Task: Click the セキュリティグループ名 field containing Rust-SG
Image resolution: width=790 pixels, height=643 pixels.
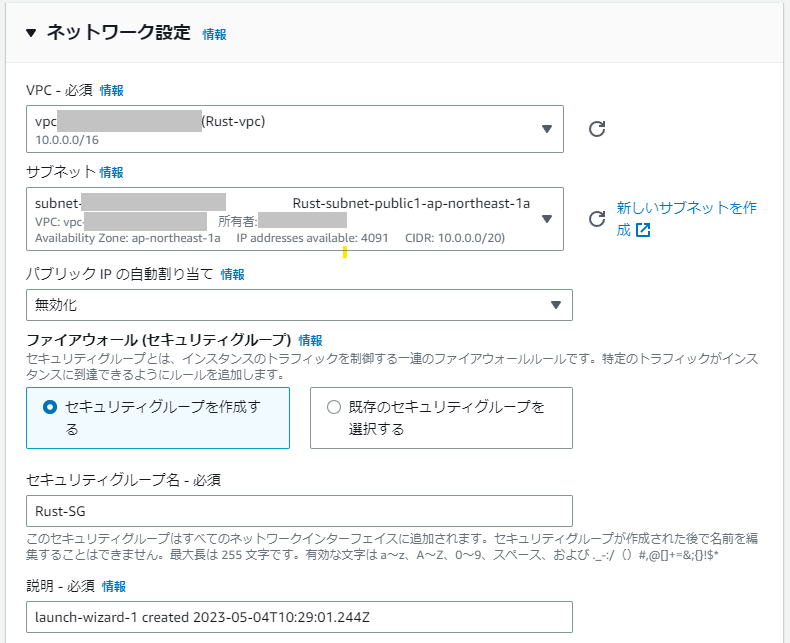Action: (x=299, y=511)
